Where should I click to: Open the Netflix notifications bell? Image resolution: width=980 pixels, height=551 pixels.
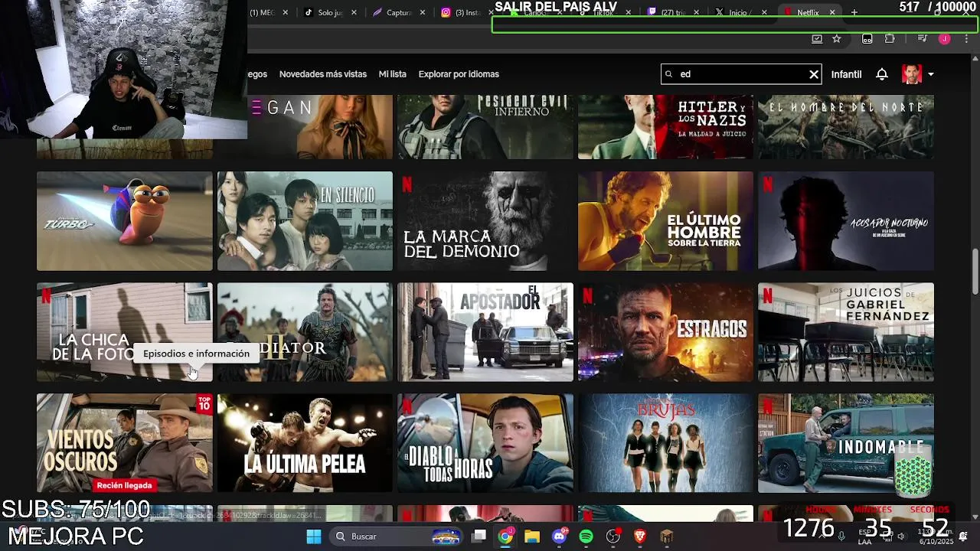pyautogui.click(x=882, y=74)
